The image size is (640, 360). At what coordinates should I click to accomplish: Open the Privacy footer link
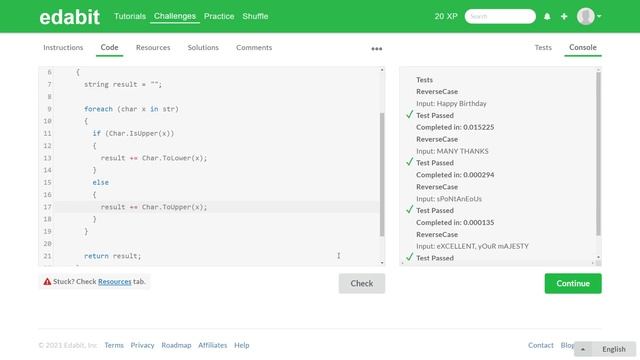pyautogui.click(x=142, y=345)
